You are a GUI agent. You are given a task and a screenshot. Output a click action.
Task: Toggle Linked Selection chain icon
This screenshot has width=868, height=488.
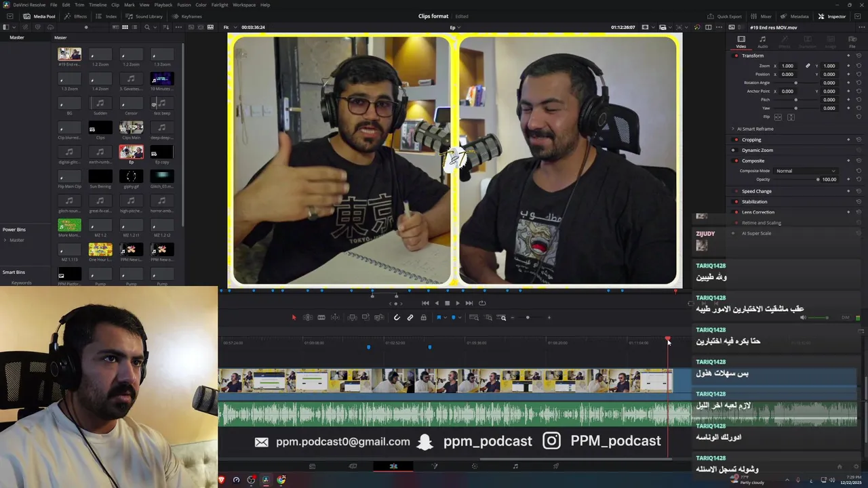pyautogui.click(x=410, y=317)
